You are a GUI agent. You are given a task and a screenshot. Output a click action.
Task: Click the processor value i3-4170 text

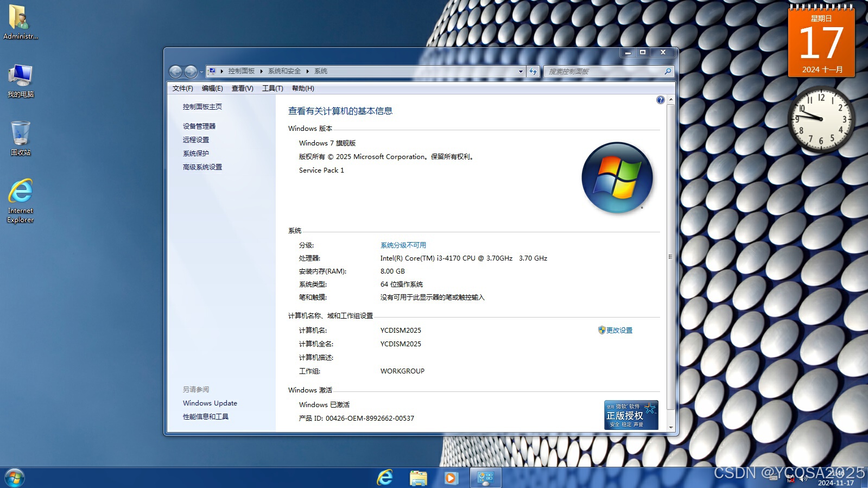click(464, 258)
